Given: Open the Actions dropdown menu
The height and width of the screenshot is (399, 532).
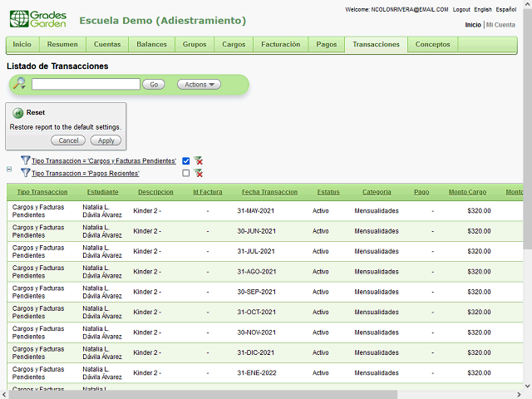Looking at the screenshot, I should [199, 84].
